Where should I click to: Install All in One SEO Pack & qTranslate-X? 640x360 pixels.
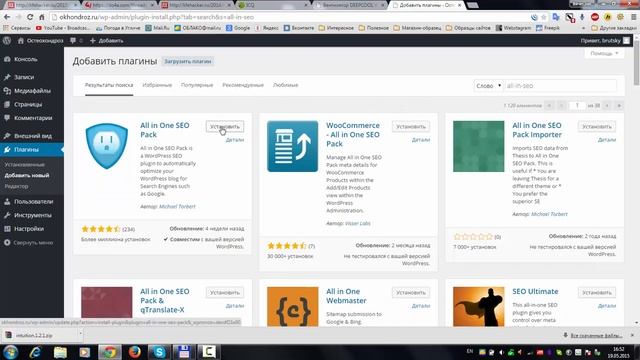click(225, 293)
